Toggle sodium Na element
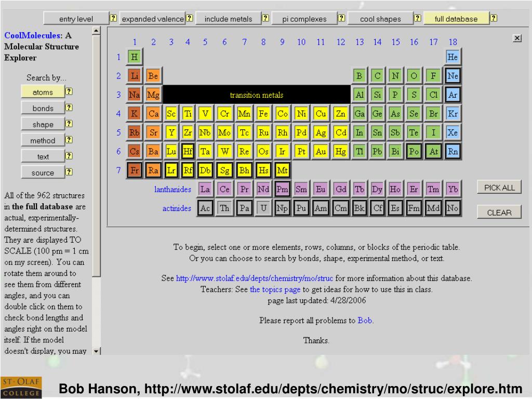 pyautogui.click(x=135, y=95)
